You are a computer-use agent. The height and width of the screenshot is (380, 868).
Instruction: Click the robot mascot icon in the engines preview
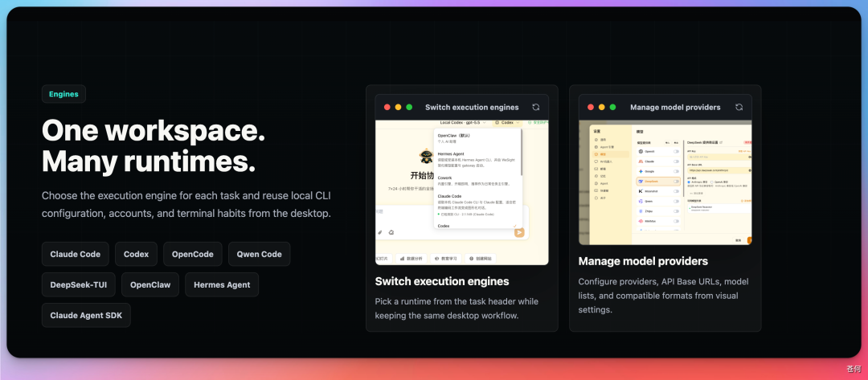pos(426,156)
